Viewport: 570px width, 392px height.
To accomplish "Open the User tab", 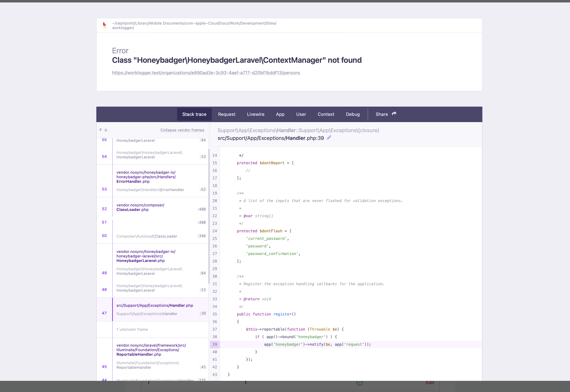I will coord(301,114).
